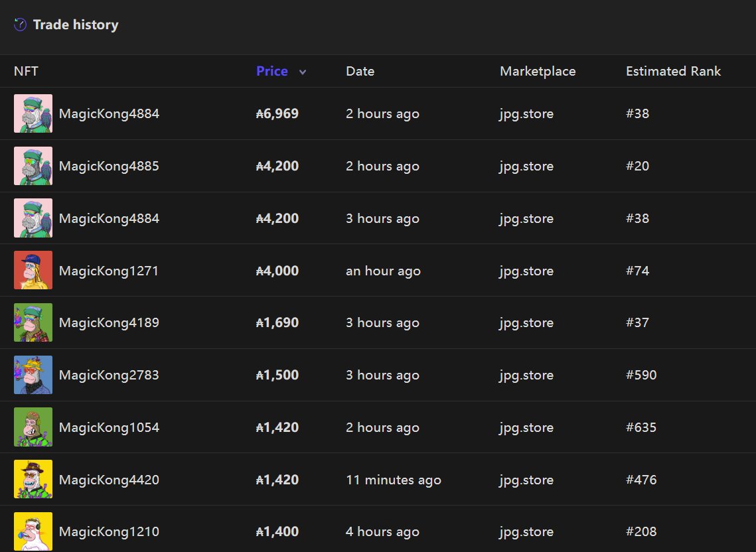The image size is (756, 552).
Task: Click the Trade history clock icon
Action: pos(21,24)
